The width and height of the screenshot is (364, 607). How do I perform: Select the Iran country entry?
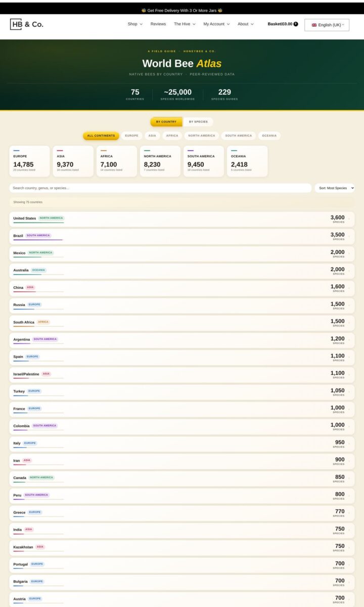tap(182, 461)
